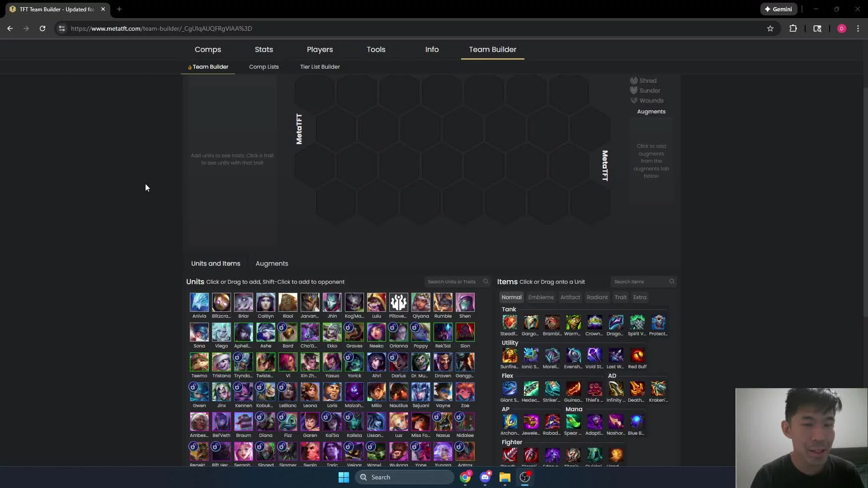This screenshot has height=488, width=868.
Task: Open the Comp Lists link
Action: (x=264, y=66)
